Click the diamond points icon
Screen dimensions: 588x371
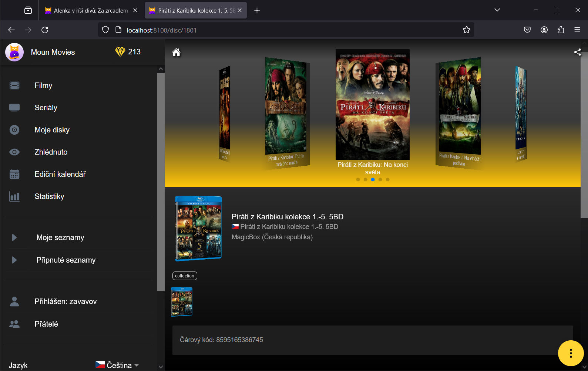point(120,52)
